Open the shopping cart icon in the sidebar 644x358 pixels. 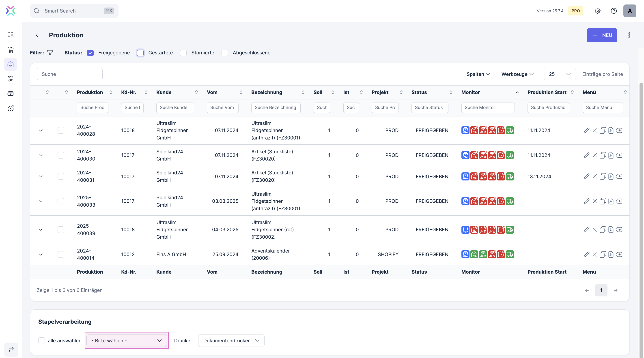[x=11, y=50]
